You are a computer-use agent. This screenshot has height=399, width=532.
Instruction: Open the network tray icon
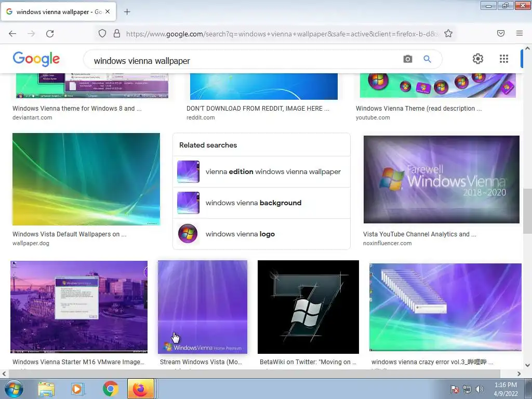tap(467, 389)
